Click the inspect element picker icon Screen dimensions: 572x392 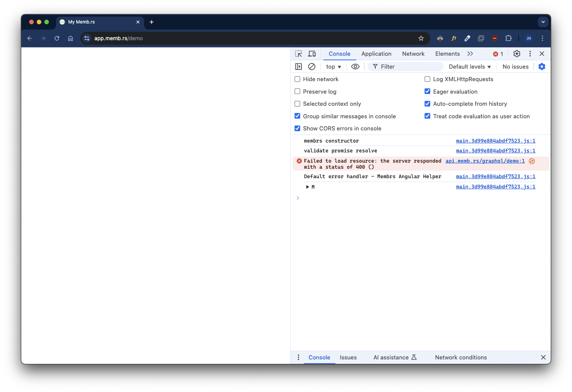point(299,54)
